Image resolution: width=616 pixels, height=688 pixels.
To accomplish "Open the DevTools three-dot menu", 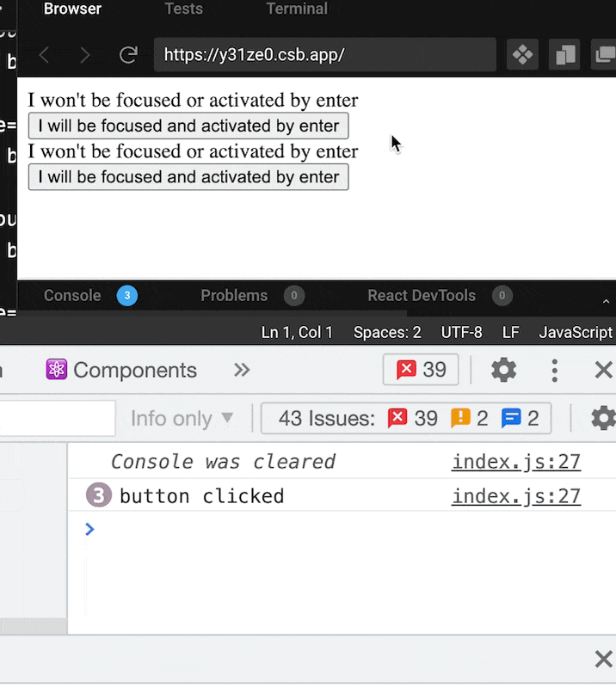I will coord(555,371).
